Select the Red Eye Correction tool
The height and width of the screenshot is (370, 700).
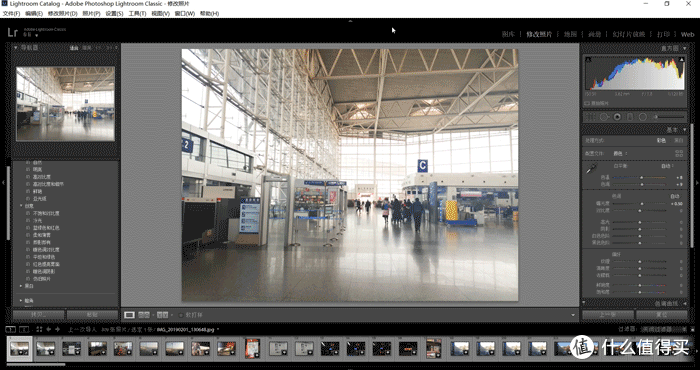pyautogui.click(x=617, y=116)
